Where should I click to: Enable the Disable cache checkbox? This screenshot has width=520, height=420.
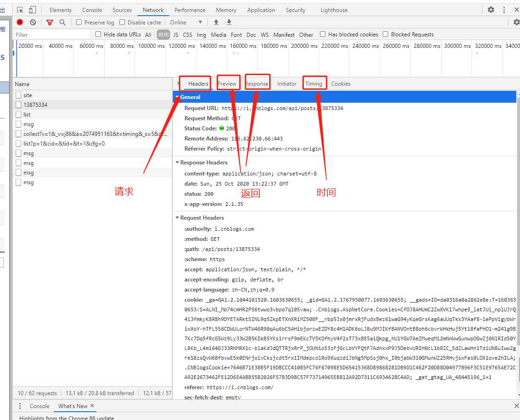coord(122,22)
